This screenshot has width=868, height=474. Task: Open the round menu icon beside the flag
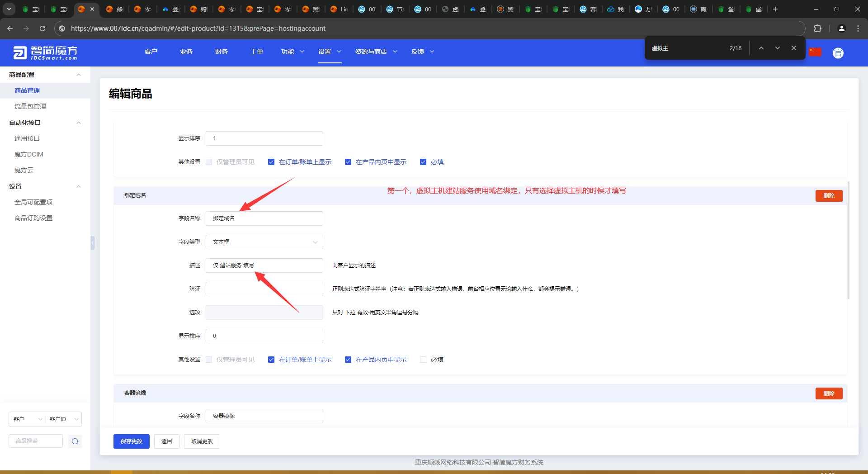(x=838, y=53)
